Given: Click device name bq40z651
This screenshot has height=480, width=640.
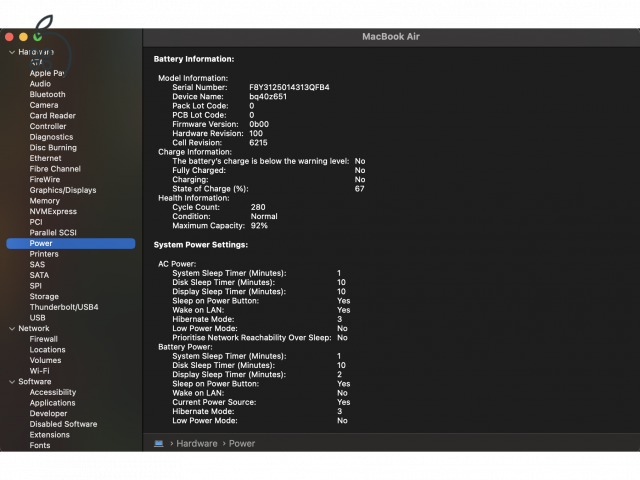Looking at the screenshot, I should point(268,97).
